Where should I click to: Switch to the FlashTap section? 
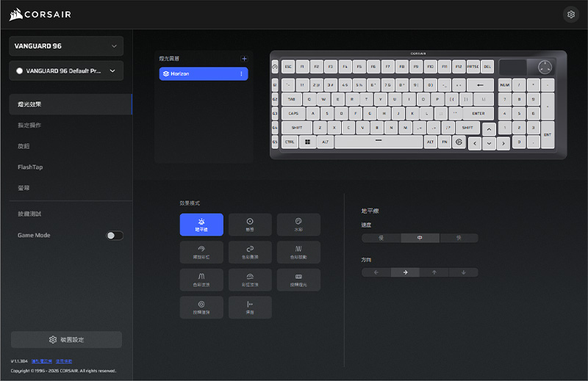30,167
